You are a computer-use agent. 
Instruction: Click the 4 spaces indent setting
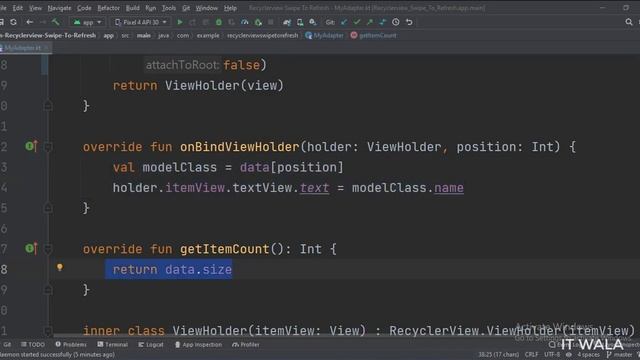589,354
